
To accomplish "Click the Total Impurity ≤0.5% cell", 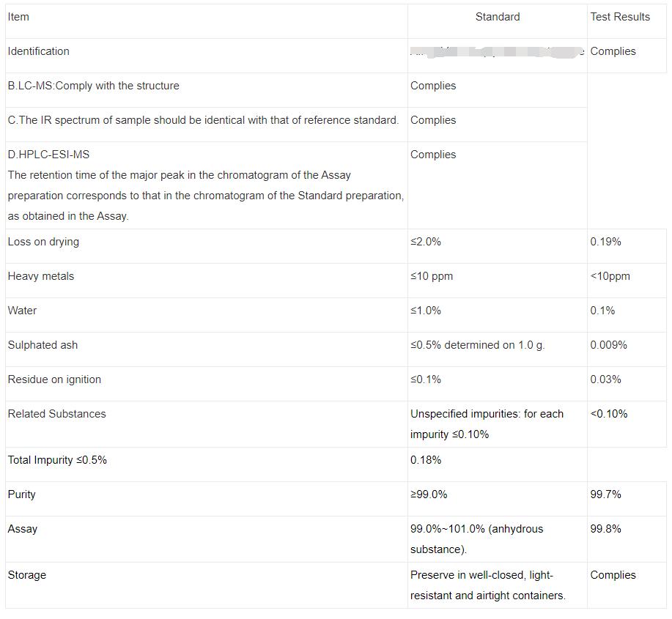I will 57,460.
